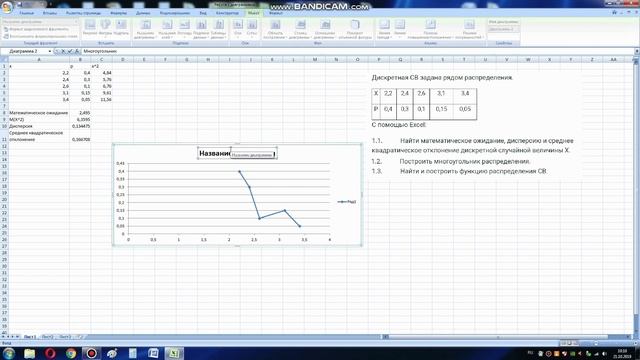This screenshot has height=360, width=640.
Task: Open the Подписи данных data labels menu
Action: pos(201,29)
